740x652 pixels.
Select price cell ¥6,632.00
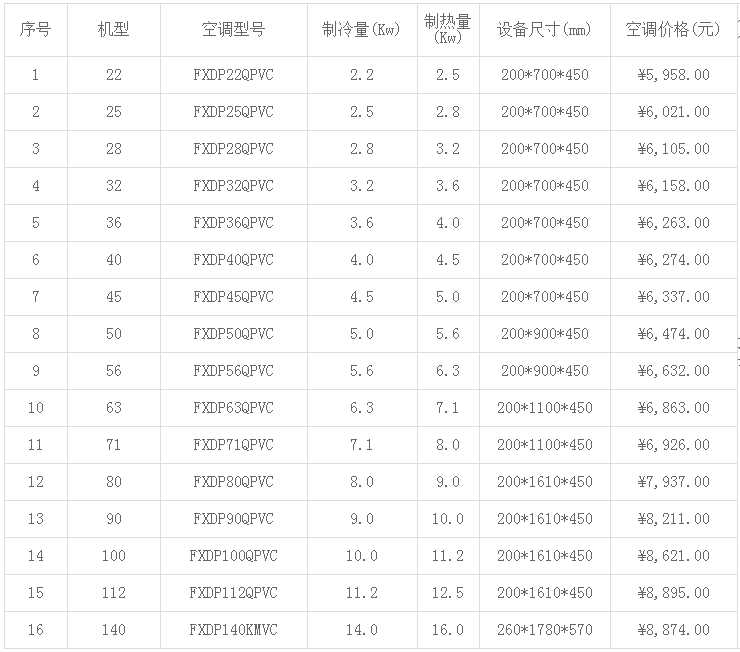pos(673,371)
